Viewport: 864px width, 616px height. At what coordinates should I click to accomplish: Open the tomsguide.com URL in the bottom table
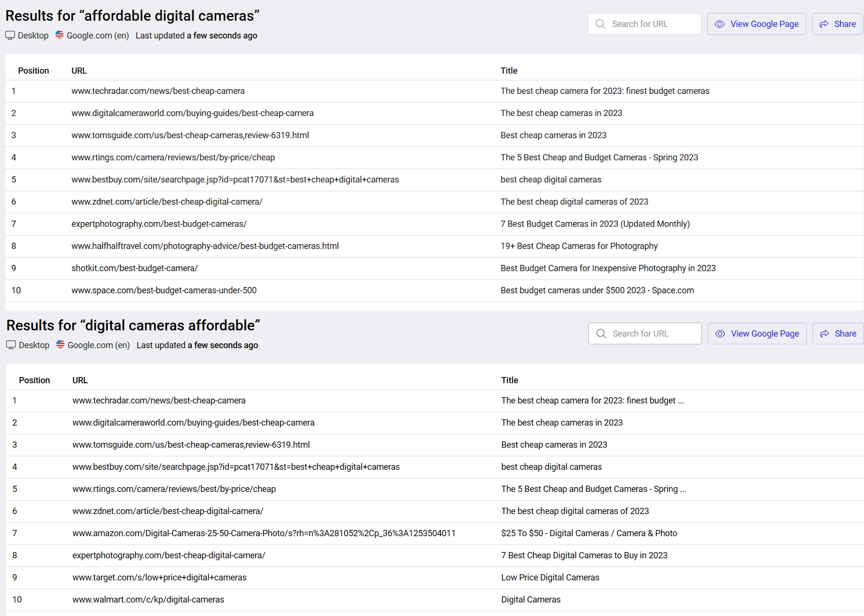click(191, 445)
